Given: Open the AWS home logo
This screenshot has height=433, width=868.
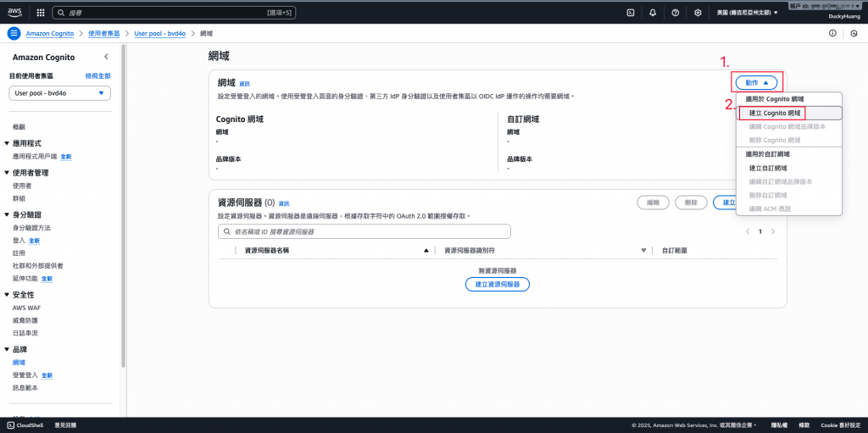Looking at the screenshot, I should [15, 12].
